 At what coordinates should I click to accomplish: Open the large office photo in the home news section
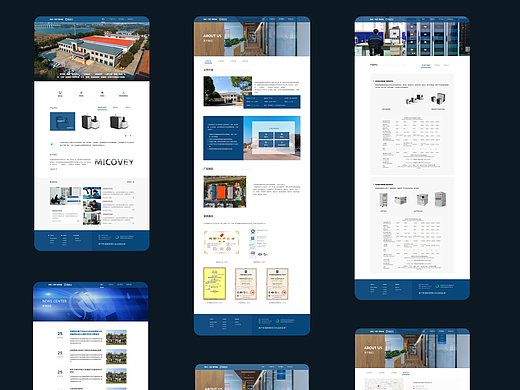click(x=65, y=196)
